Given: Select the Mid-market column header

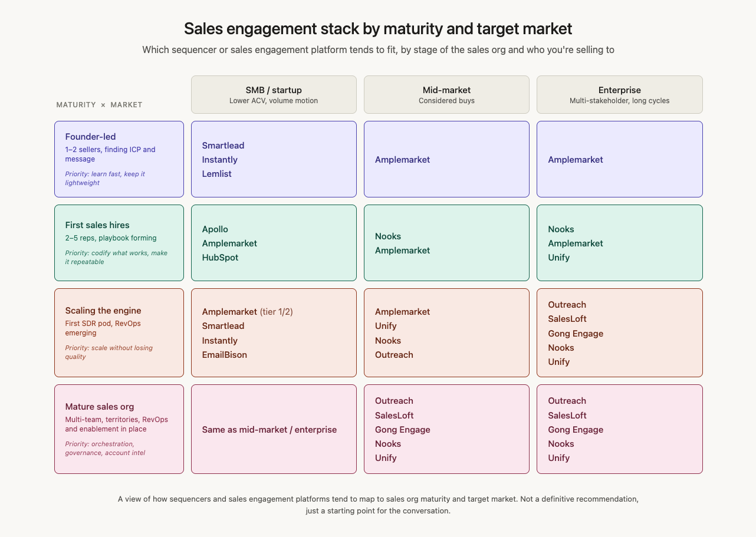Looking at the screenshot, I should (x=446, y=94).
